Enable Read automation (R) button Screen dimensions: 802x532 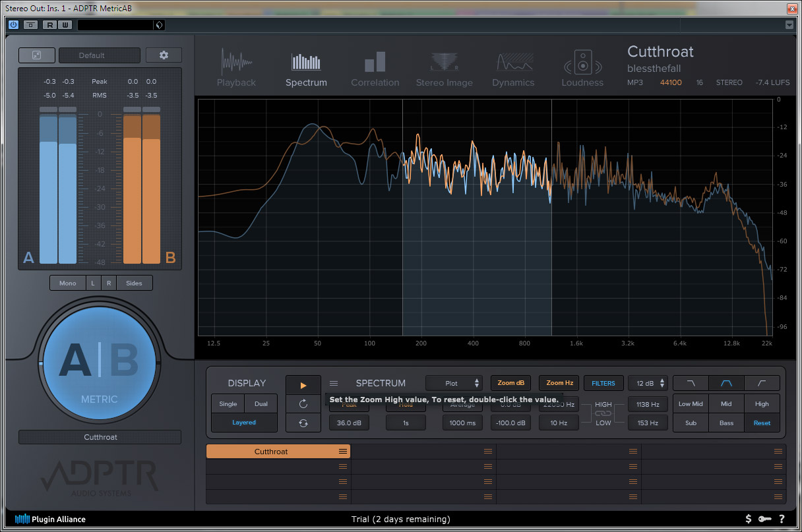tap(49, 25)
